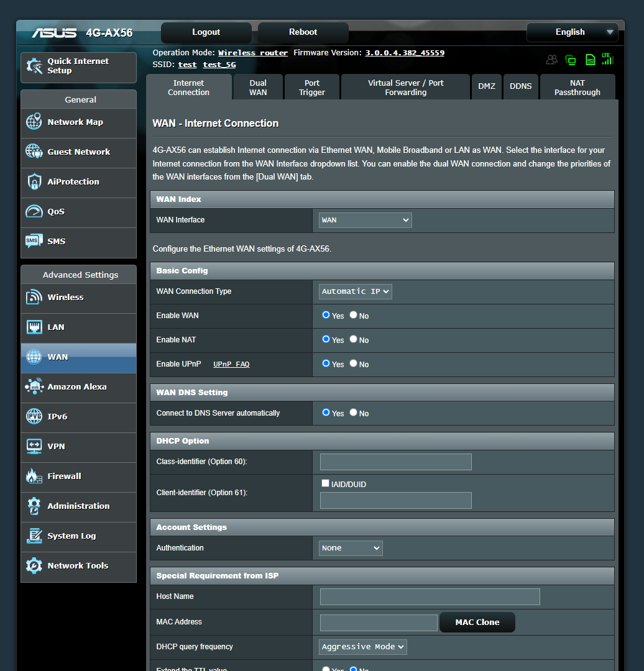
Task: Set Enable WAN to Yes
Action: (x=326, y=315)
